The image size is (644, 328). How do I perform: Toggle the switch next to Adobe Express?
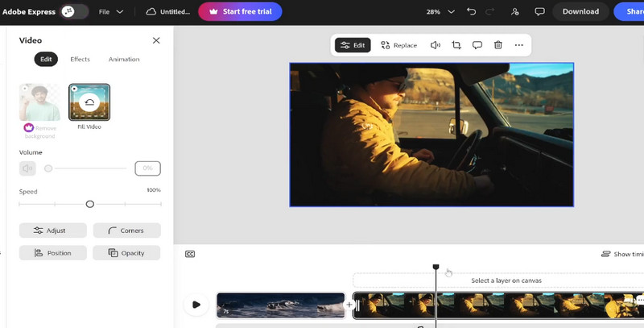click(74, 11)
